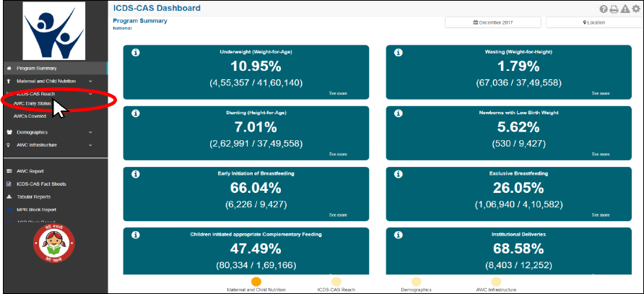Select the Maternal and Child Nutrition step dot
Screen dimensions: 644x294
[x=256, y=282]
